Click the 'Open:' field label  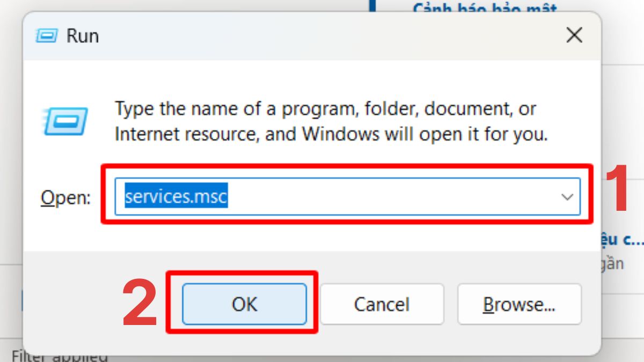click(x=65, y=198)
